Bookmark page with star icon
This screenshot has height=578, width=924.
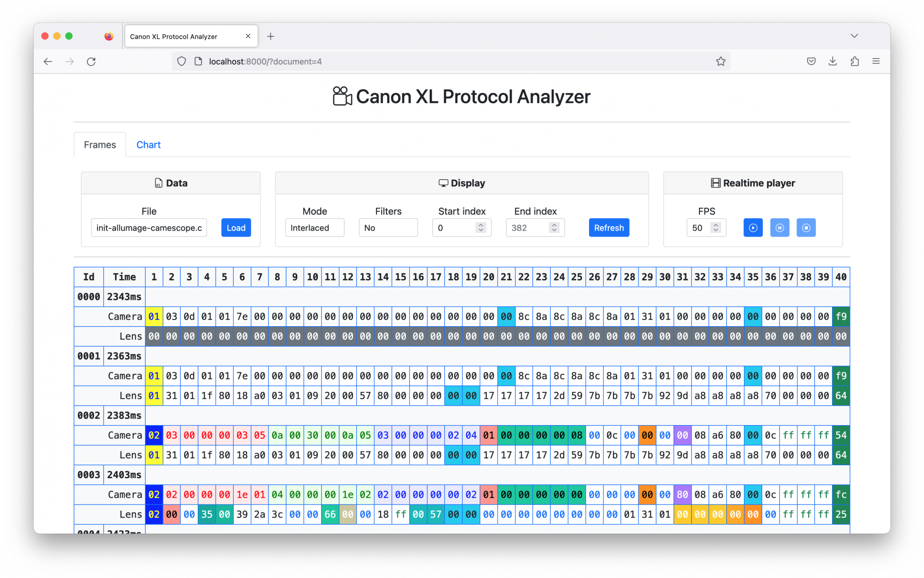(720, 61)
